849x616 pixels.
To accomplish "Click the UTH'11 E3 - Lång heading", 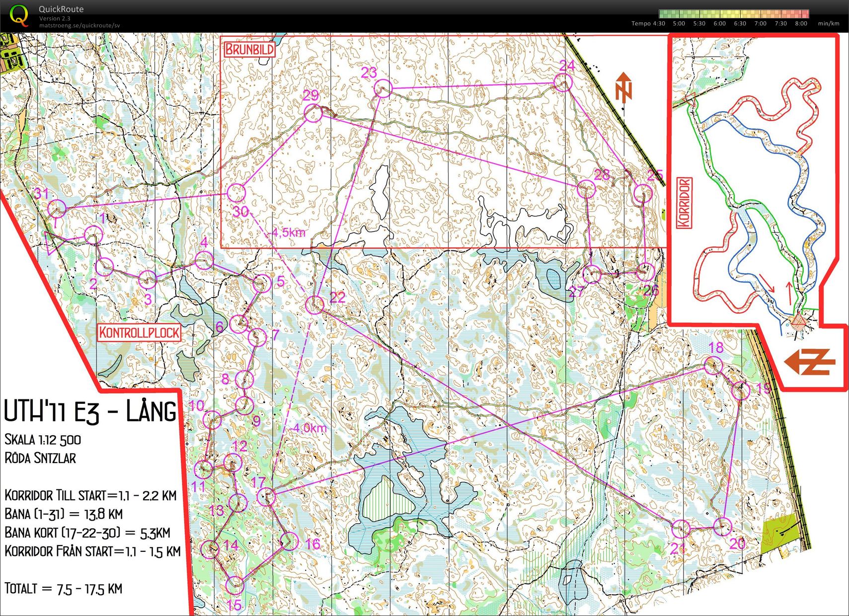I will (90, 411).
